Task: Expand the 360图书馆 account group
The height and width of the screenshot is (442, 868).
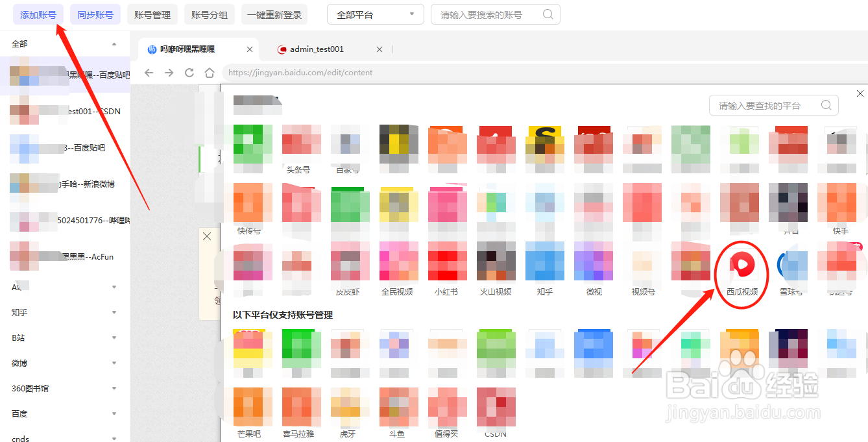Action: coord(114,388)
